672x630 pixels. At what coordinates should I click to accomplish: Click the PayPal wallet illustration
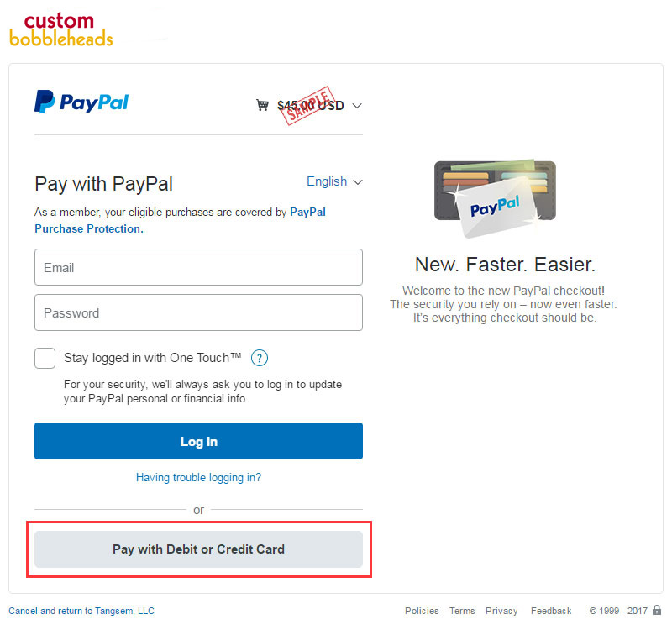(x=495, y=198)
